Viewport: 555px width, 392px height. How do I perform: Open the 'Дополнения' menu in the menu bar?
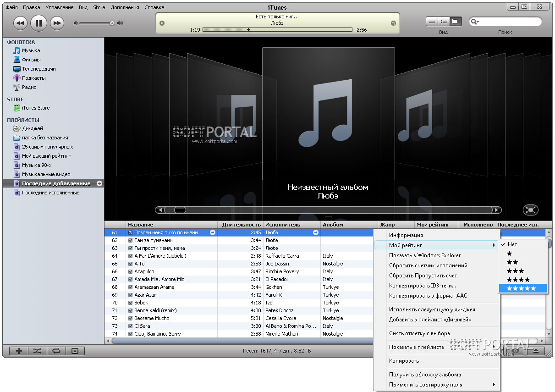point(124,7)
